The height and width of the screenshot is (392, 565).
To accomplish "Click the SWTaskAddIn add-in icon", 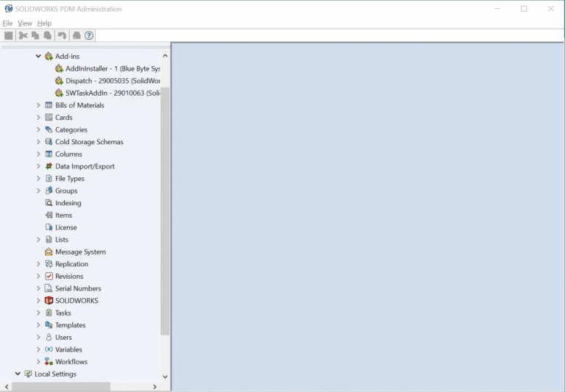I will pos(59,93).
